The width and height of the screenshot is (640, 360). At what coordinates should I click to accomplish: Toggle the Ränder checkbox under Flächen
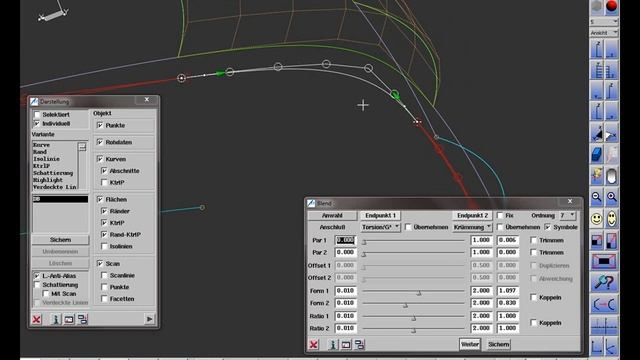(104, 211)
